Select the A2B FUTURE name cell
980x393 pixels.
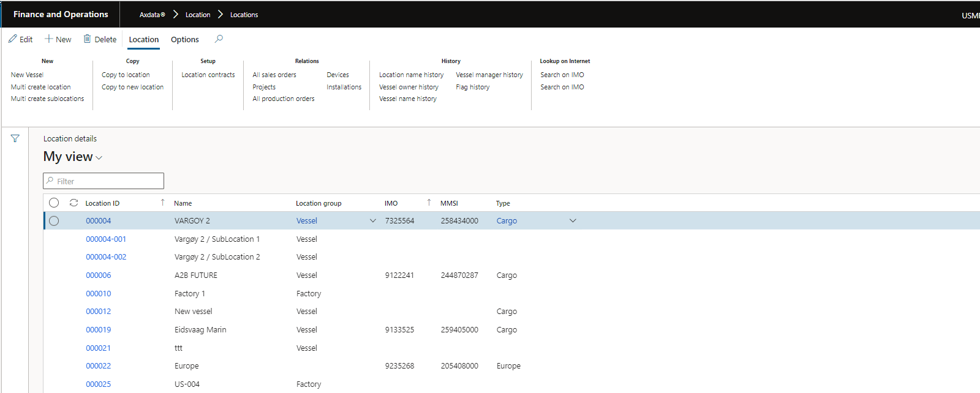(196, 275)
